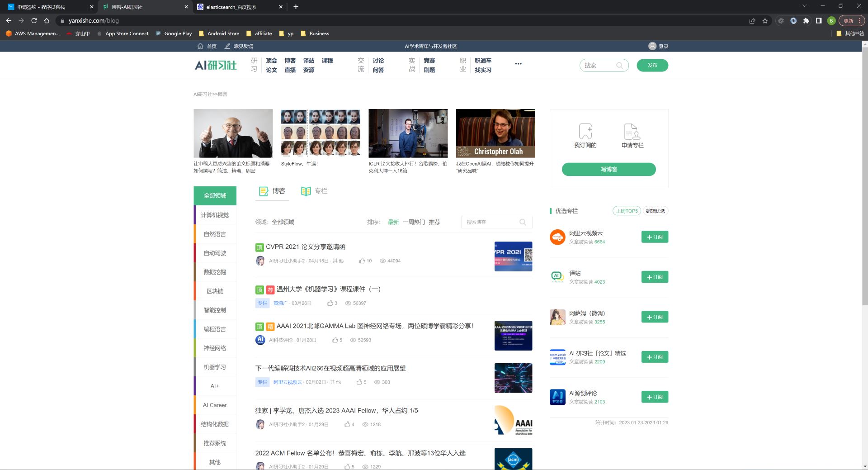This screenshot has height=470, width=868.
Task: Toggle the 编辑优选 filter
Action: point(656,211)
